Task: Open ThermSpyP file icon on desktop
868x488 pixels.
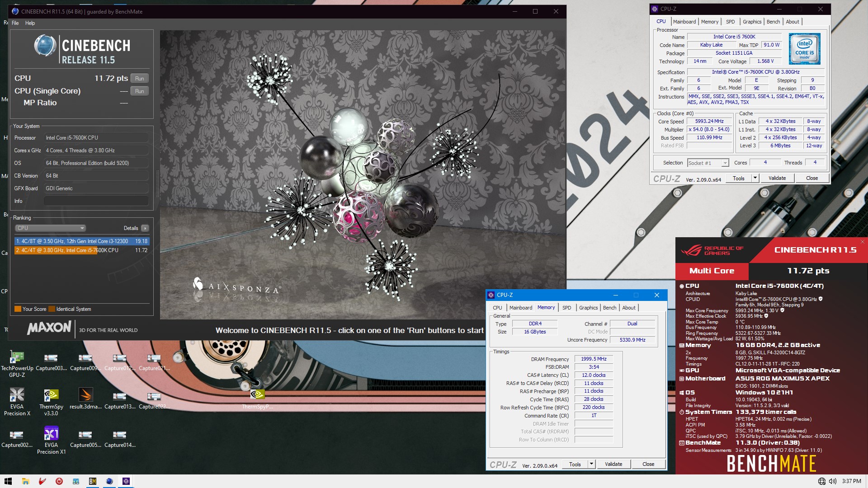Action: pyautogui.click(x=257, y=399)
